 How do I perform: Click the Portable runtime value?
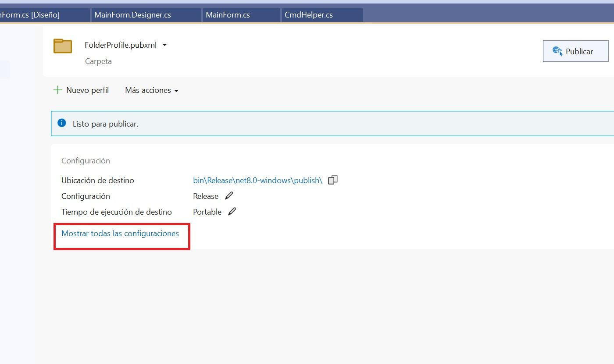(207, 212)
